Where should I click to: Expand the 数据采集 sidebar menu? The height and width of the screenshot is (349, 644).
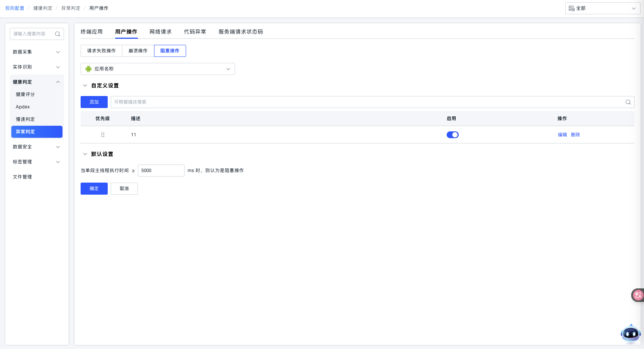point(37,52)
